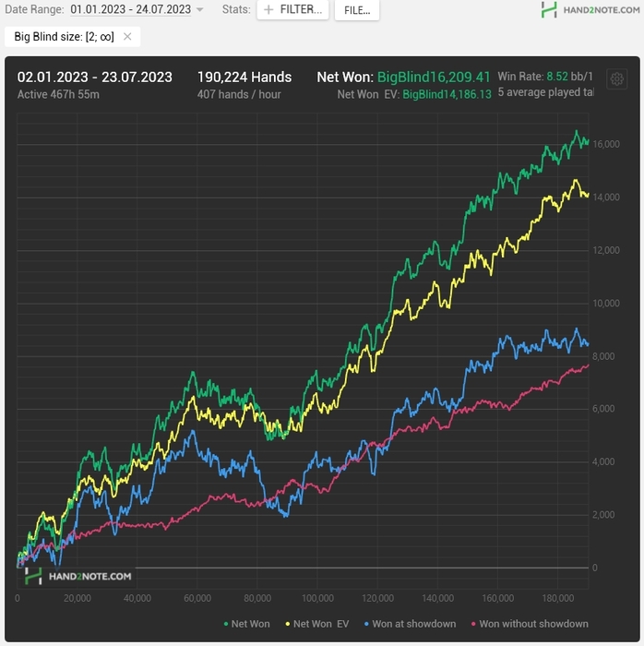
Task: Toggle the Won at showdown legend
Action: click(x=411, y=624)
